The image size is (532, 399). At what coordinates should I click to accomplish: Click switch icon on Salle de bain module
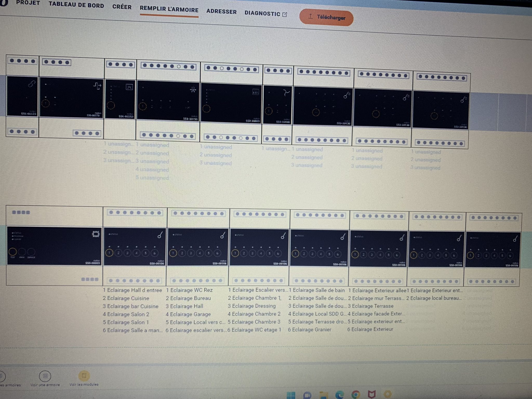(x=343, y=237)
